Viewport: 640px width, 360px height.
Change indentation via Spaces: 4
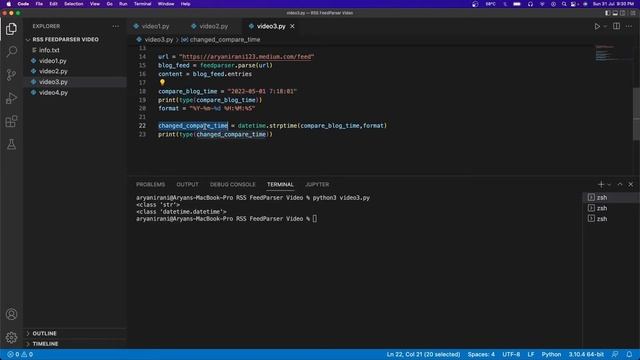pos(481,355)
